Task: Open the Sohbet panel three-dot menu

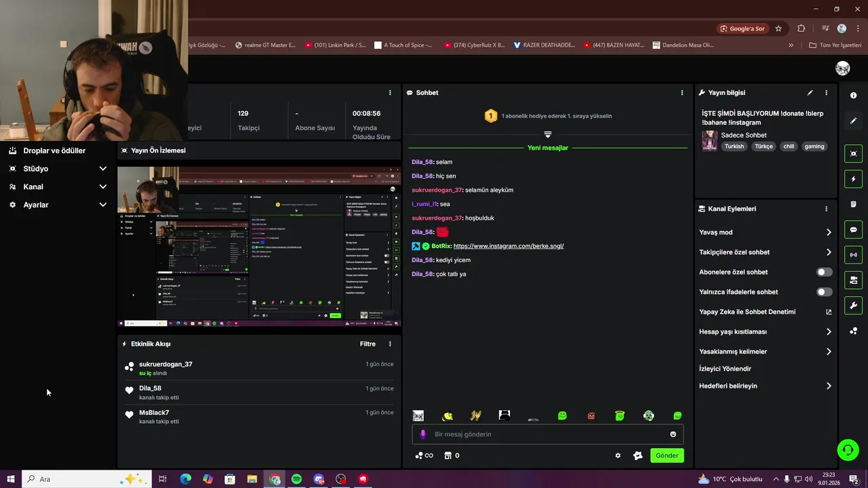Action: [682, 93]
